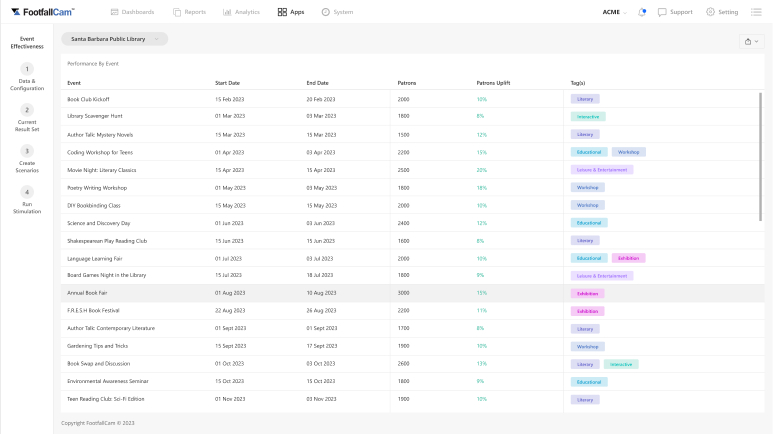Select the Apps menu
Screen dimensions: 773x434
[x=291, y=12]
